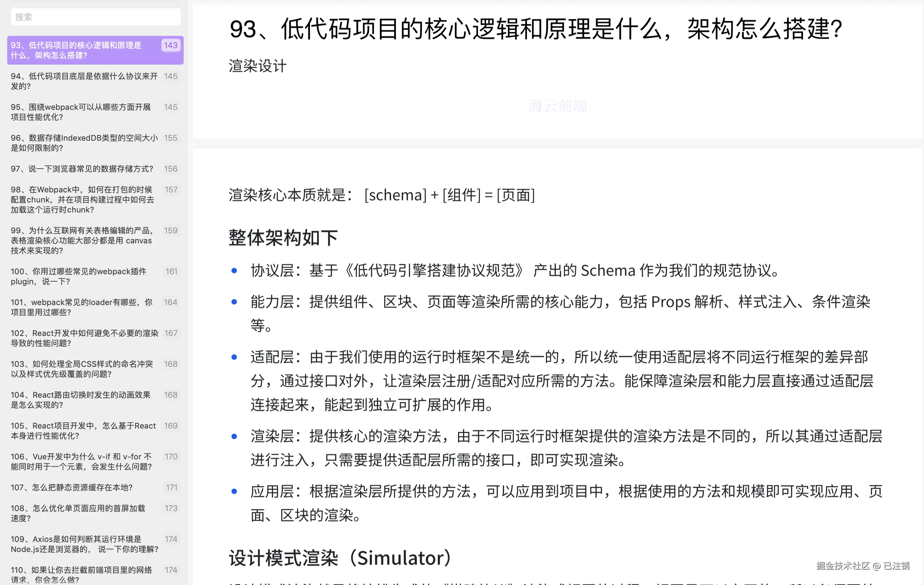Go to entry 96 IndexedDB空间大小
Image resolution: width=924 pixels, height=585 pixels.
pyautogui.click(x=84, y=143)
